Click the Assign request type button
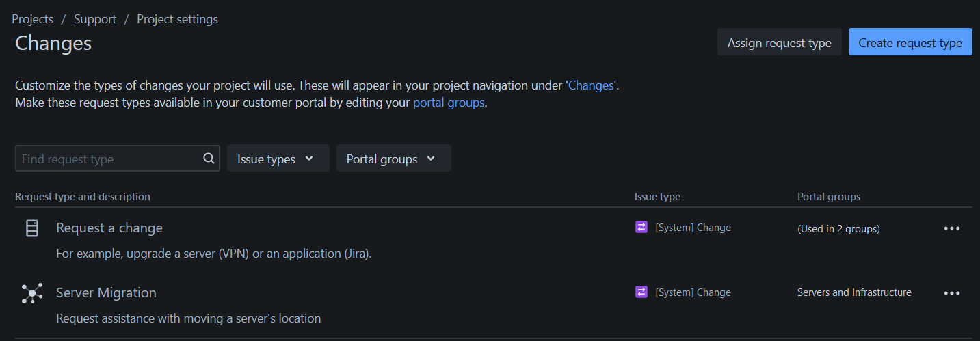Screen dimensions: 980x341 pyautogui.click(x=779, y=42)
